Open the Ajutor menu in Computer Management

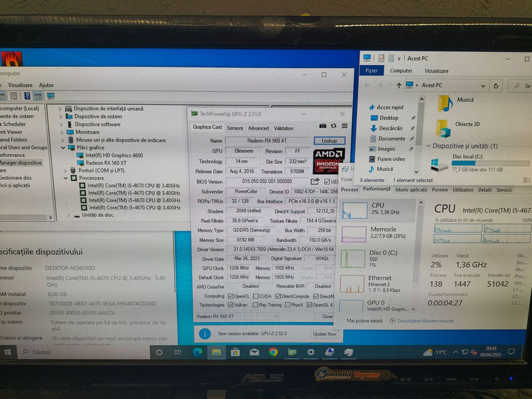click(46, 85)
